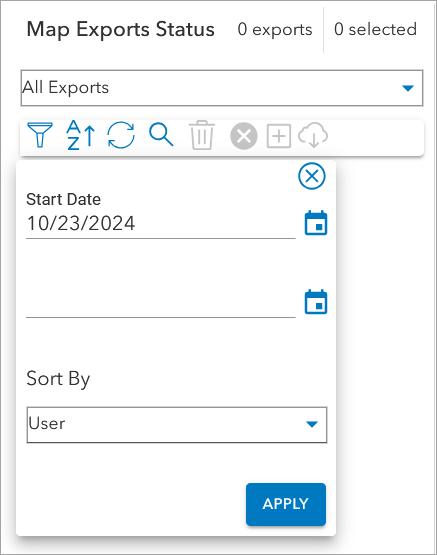
Task: Click the 0 exports count text
Action: (275, 29)
